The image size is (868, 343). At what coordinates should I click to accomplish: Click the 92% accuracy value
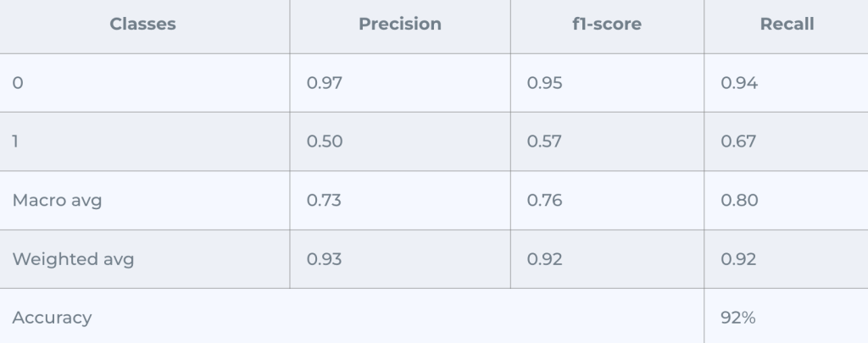point(738,318)
